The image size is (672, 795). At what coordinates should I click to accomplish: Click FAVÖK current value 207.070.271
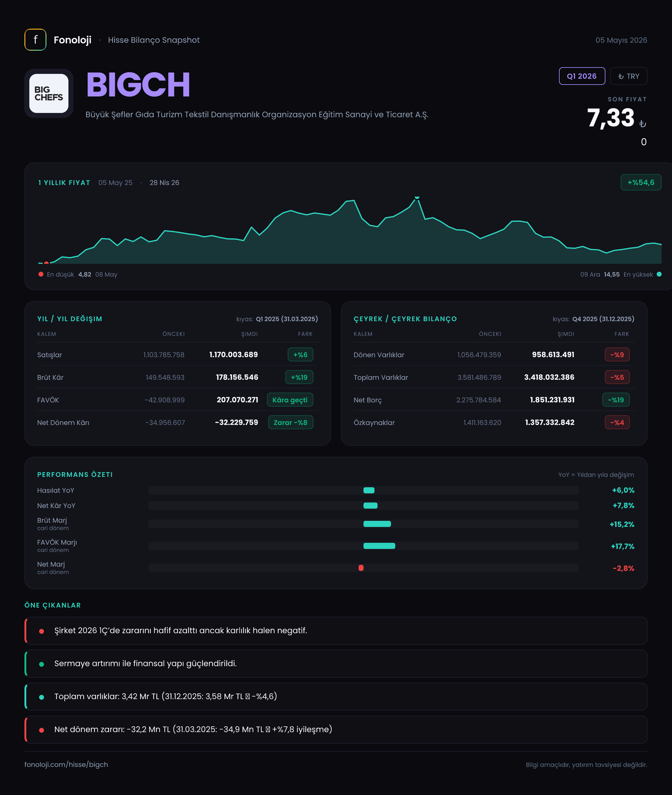click(x=237, y=400)
